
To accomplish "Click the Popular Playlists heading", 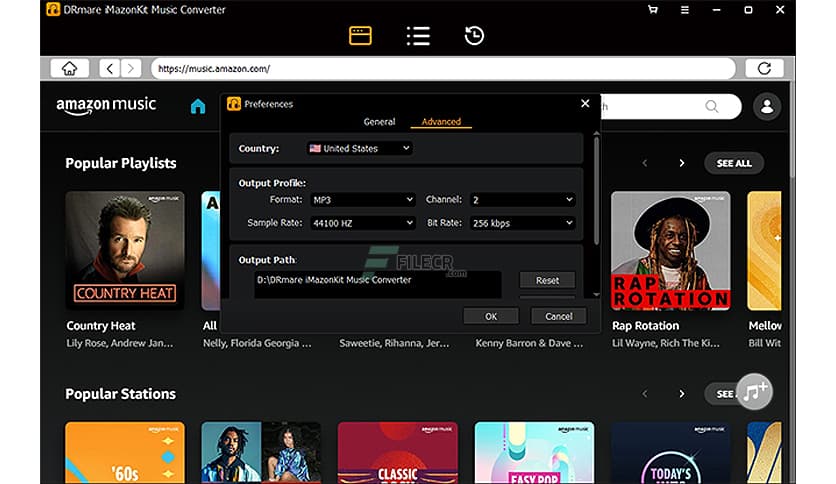I will point(120,163).
